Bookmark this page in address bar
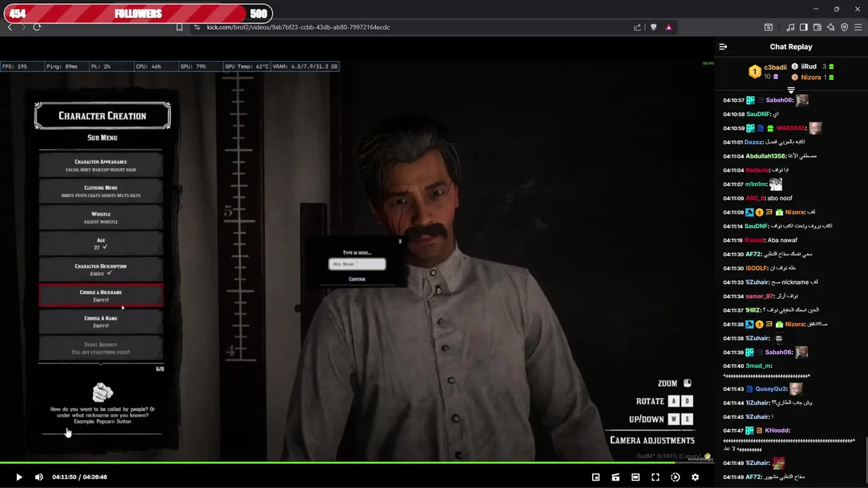868x488 pixels. tap(179, 27)
